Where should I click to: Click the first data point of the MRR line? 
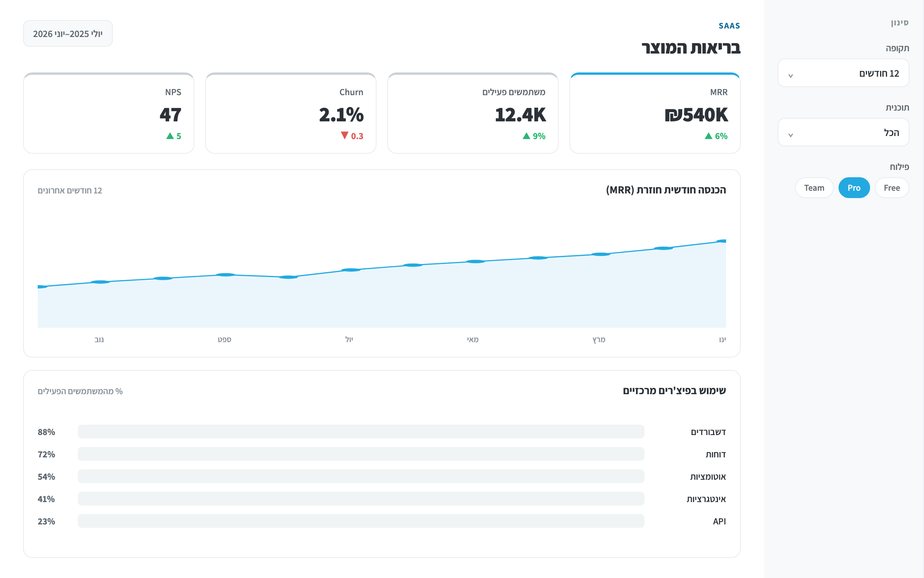(x=41, y=287)
